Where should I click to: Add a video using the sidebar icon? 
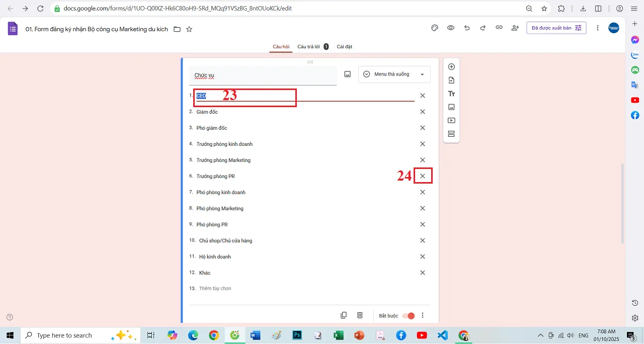coord(451,120)
